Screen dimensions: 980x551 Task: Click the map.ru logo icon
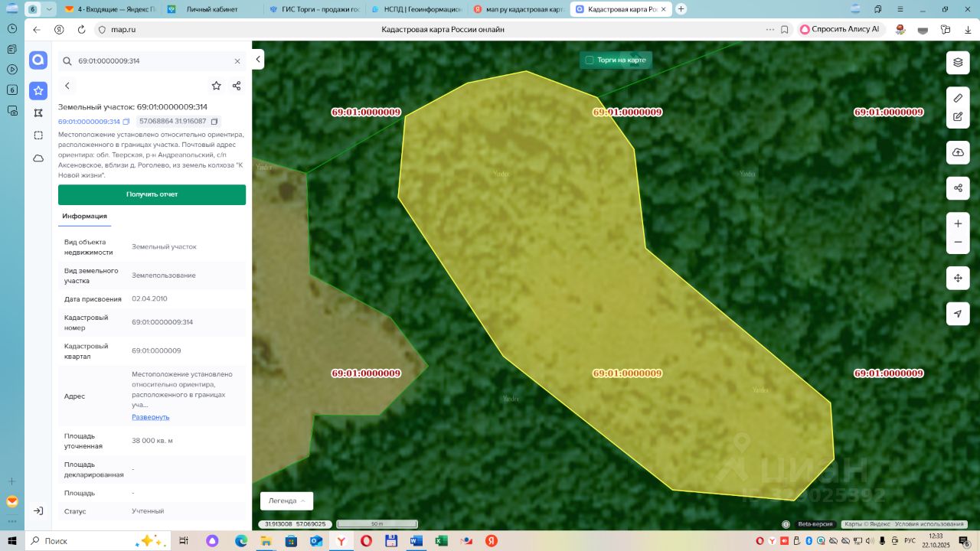38,60
